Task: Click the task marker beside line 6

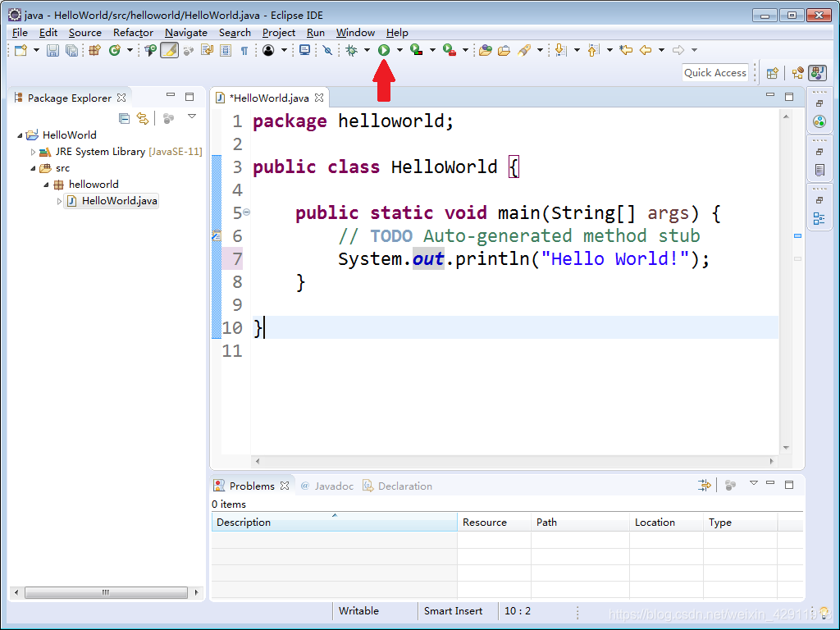Action: click(x=217, y=235)
